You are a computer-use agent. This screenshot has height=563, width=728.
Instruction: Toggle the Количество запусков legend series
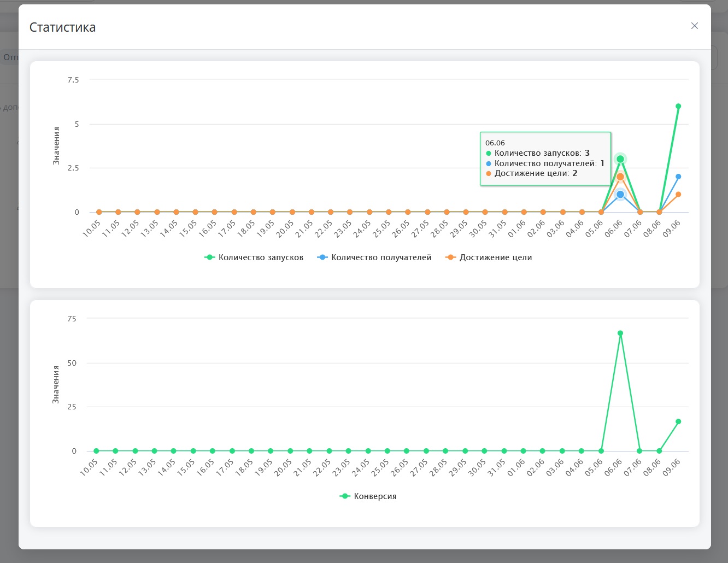(254, 257)
